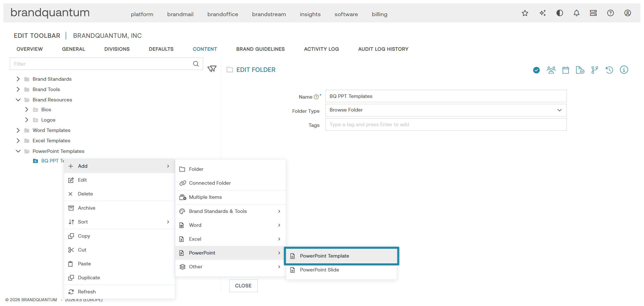The width and height of the screenshot is (644, 306).
Task: Click the CLOSE button
Action: pyautogui.click(x=243, y=286)
